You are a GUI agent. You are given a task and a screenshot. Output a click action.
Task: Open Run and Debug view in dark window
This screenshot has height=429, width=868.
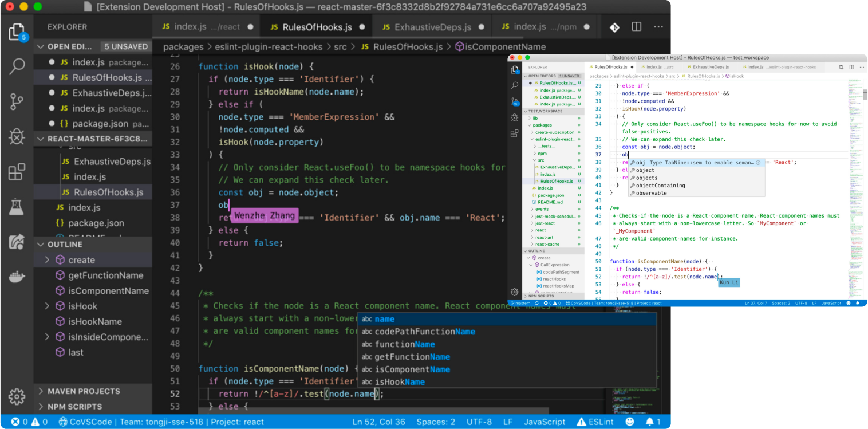pos(17,136)
